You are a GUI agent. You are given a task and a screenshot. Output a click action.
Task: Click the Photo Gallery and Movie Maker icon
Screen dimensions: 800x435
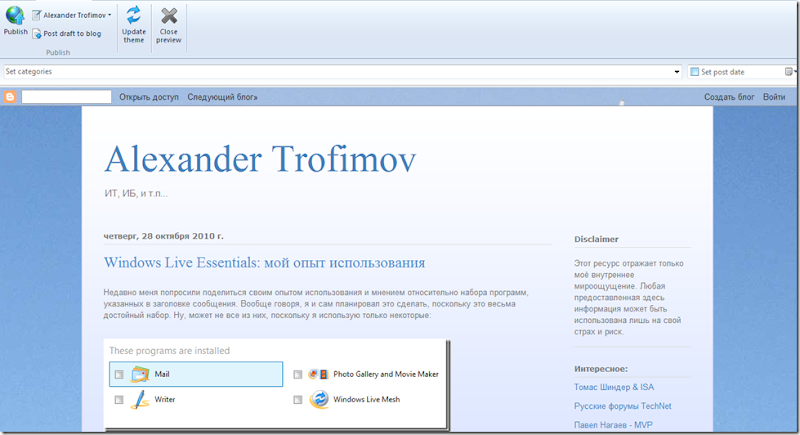(x=318, y=374)
